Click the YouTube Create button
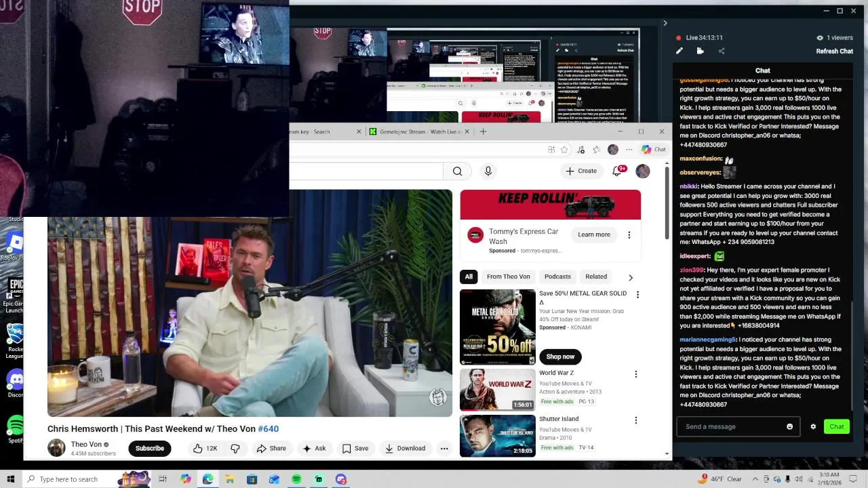 (581, 171)
